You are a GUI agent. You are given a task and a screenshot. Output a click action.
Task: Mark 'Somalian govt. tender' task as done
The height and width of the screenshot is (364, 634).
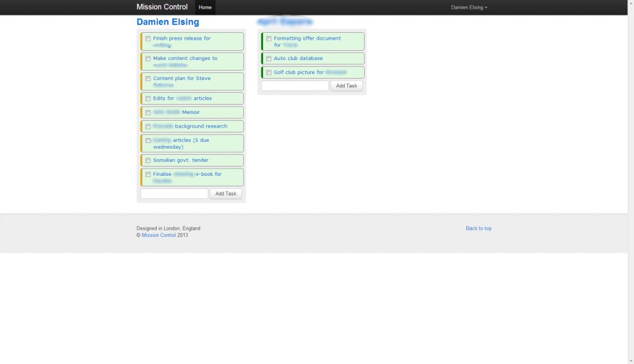[148, 160]
